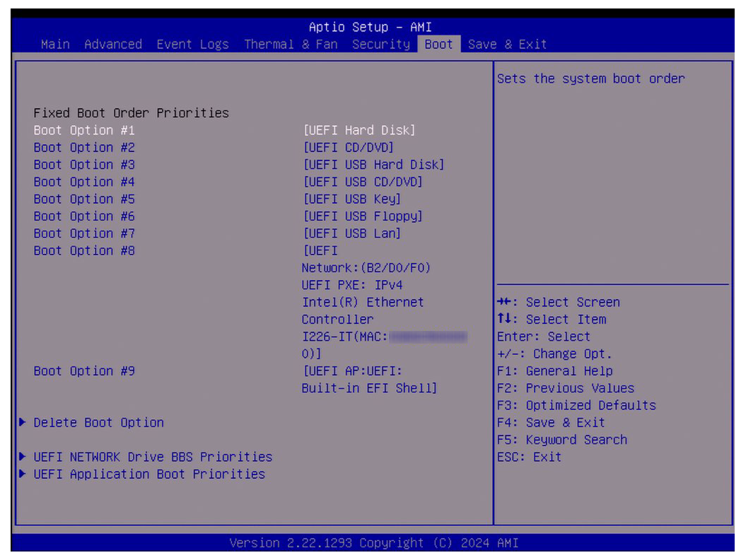Open the Event Logs tab

point(193,44)
